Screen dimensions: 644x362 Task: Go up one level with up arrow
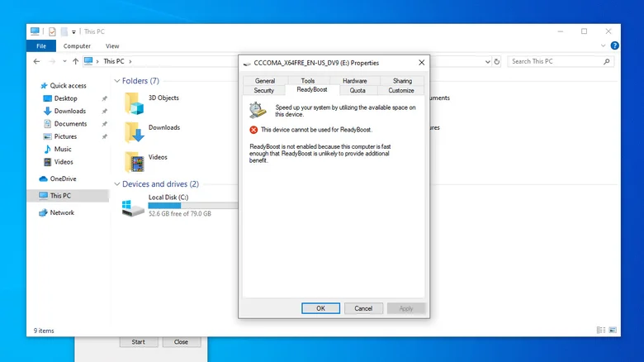tap(76, 61)
